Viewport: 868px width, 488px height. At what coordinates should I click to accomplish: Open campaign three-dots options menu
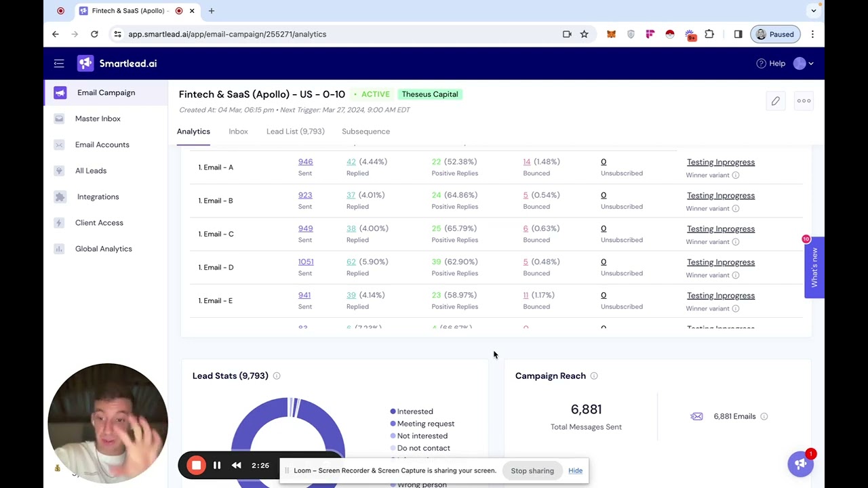804,101
